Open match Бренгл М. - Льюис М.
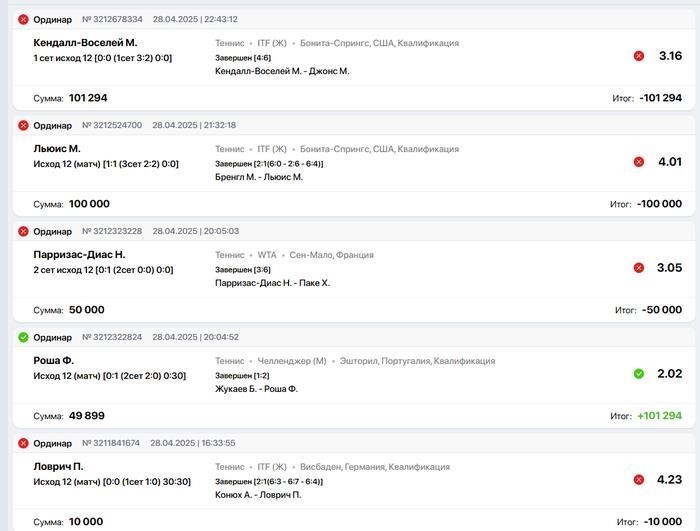The image size is (700, 531). tap(259, 177)
